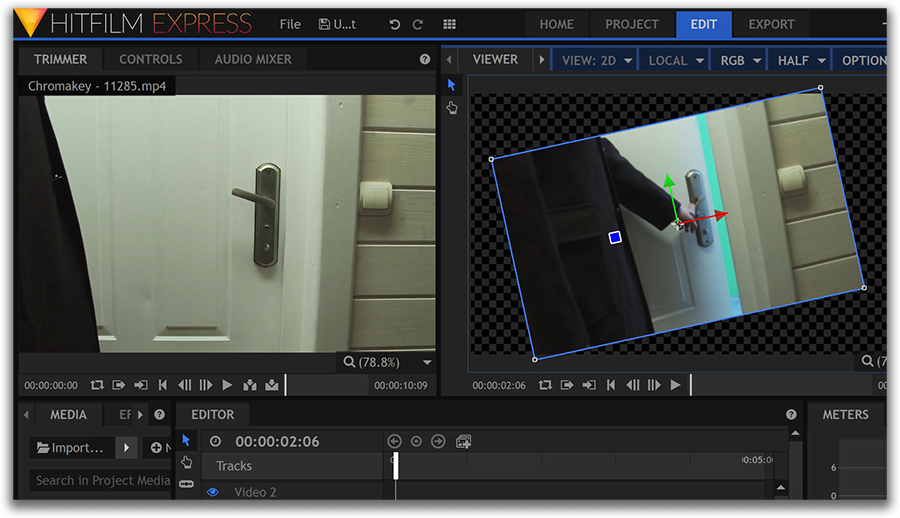Play the Viewer timeline
The height and width of the screenshot is (518, 900).
[676, 385]
